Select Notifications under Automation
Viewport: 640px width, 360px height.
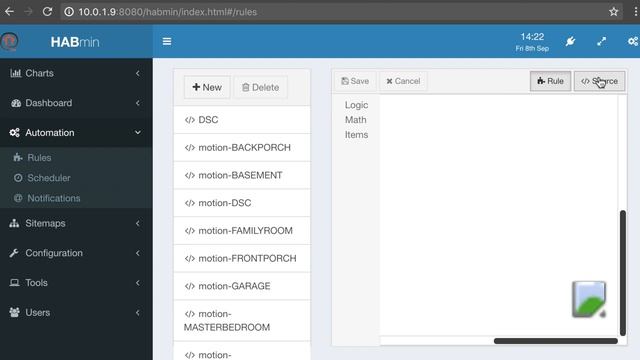[x=53, y=198]
